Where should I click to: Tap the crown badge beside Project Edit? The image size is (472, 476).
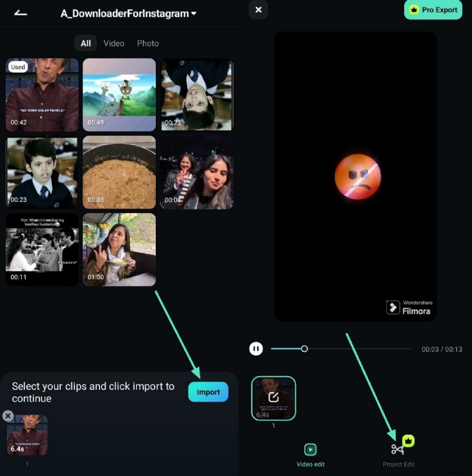click(x=407, y=441)
